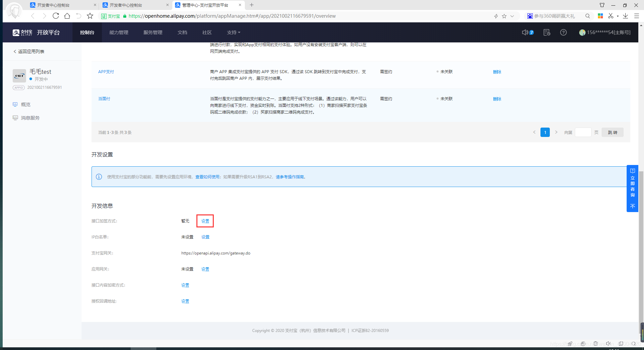The width and height of the screenshot is (644, 350).
Task: Open the 查看如何使用 link
Action: pos(207,177)
